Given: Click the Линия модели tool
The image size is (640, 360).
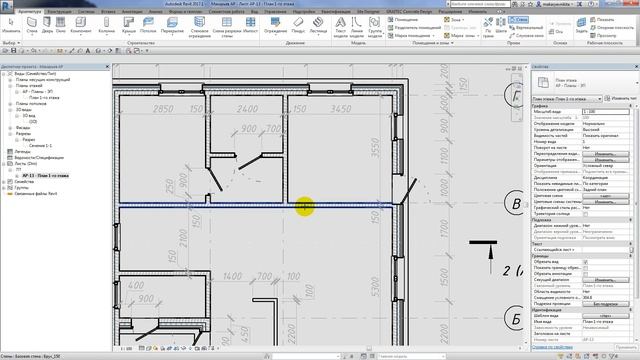Looking at the screenshot, I should coord(357,27).
